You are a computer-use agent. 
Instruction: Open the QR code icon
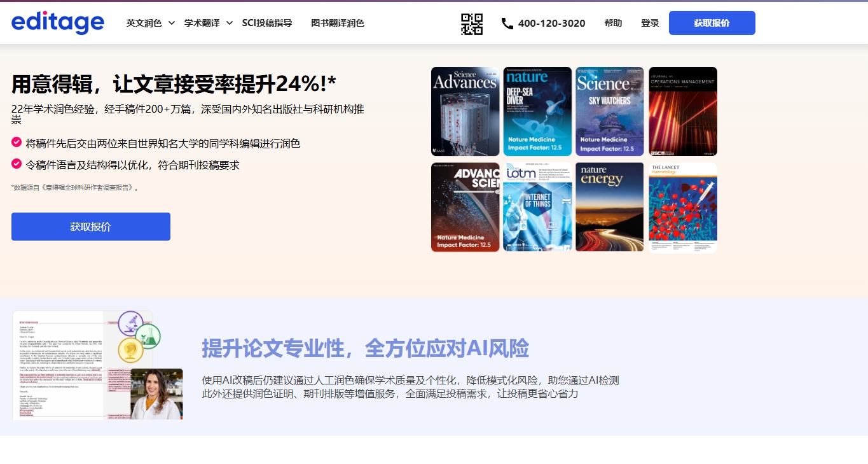472,24
